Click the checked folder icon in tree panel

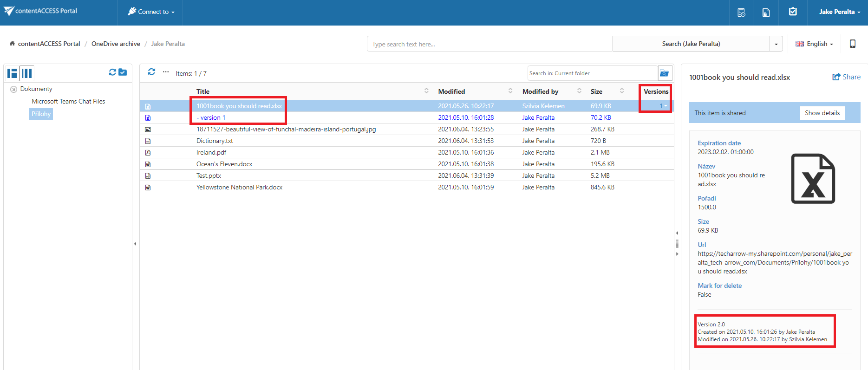[x=123, y=72]
